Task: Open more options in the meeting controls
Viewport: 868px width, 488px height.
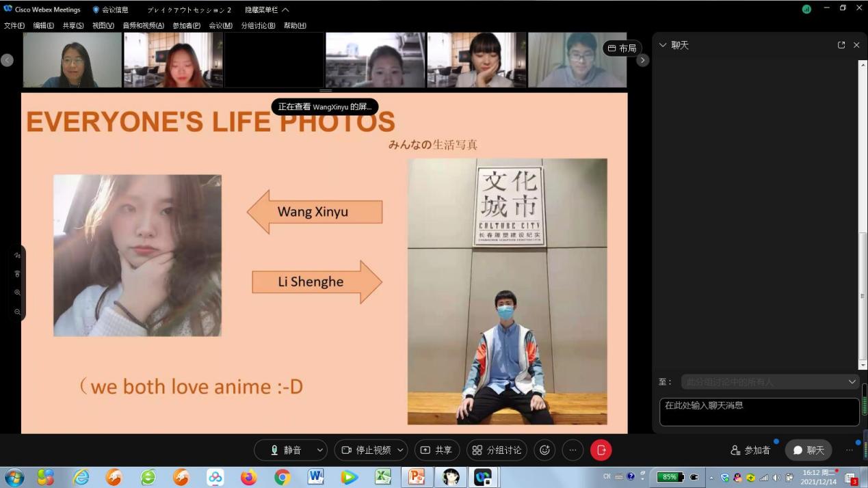Action: point(573,450)
